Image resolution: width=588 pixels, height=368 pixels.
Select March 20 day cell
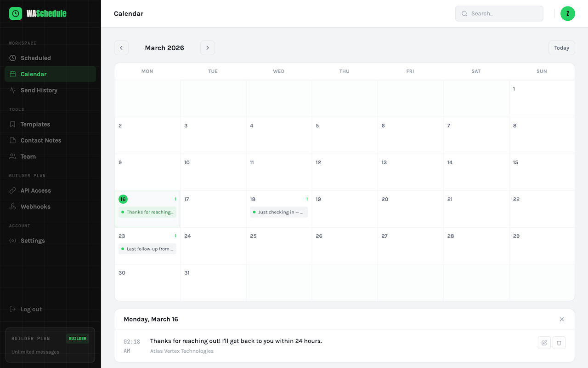click(x=410, y=209)
